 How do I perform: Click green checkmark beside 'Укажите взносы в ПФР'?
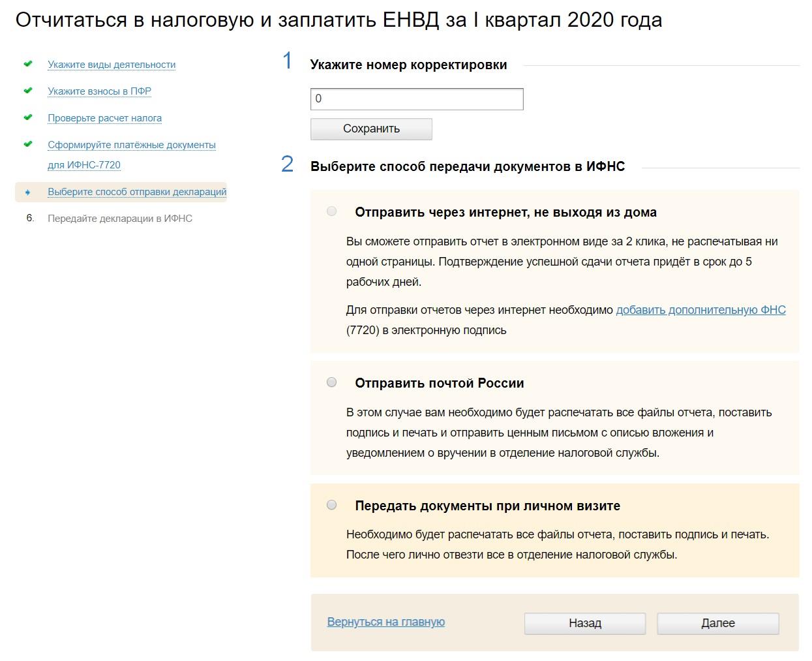pyautogui.click(x=28, y=91)
